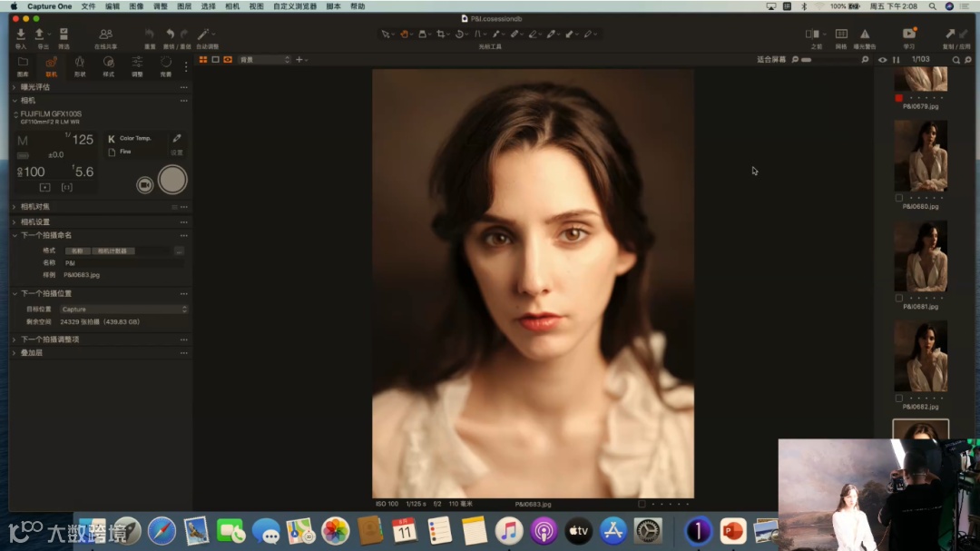
Task: Select the orange pan hand tool
Action: [x=405, y=34]
